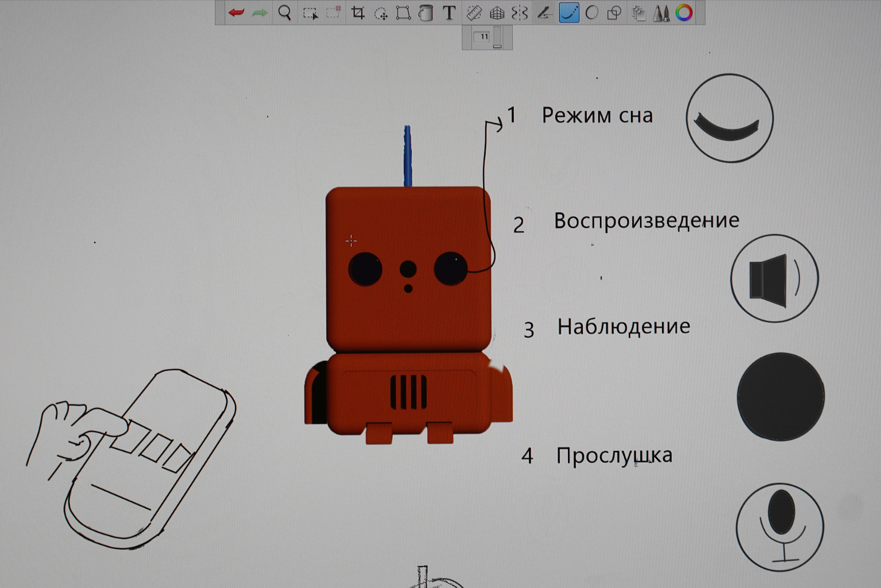This screenshot has height=588, width=881.
Task: Select the Flood Fill bucket tool
Action: pos(426,13)
